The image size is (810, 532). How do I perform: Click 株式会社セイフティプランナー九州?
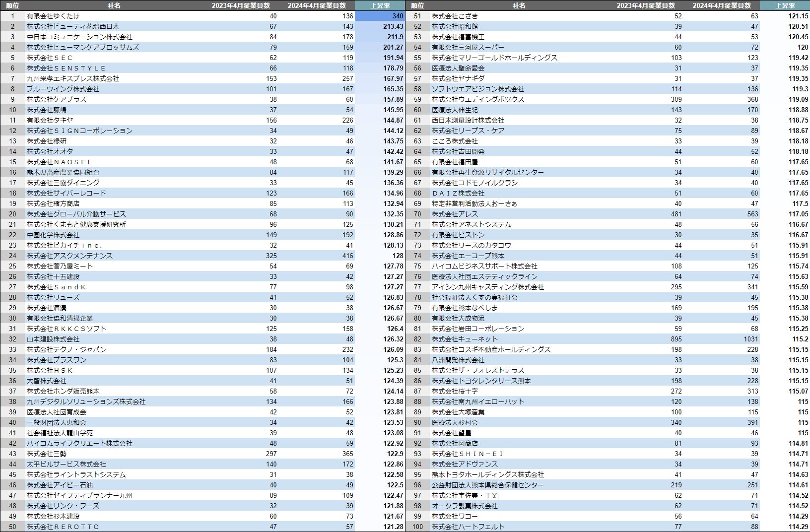[79, 495]
